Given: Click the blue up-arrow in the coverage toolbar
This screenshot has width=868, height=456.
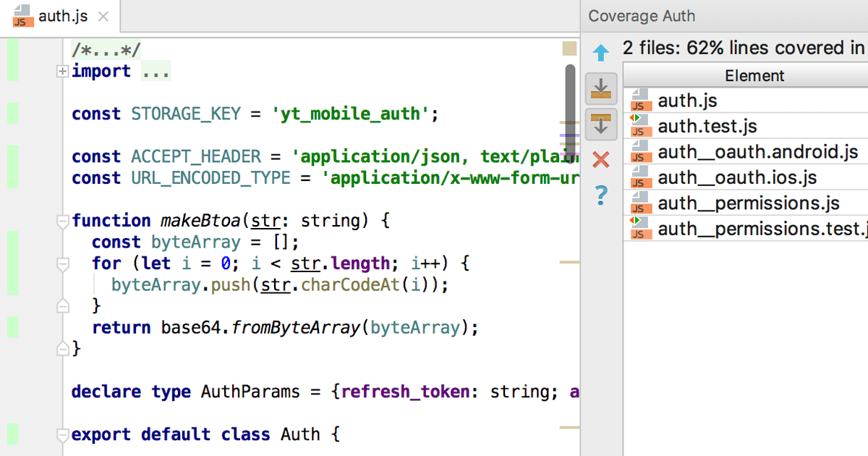Looking at the screenshot, I should [x=600, y=52].
